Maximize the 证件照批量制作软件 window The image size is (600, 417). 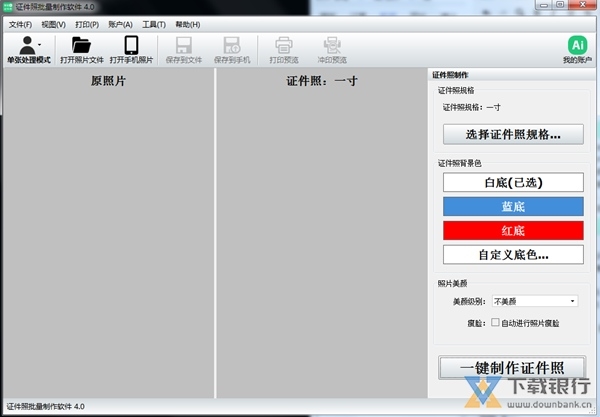pos(560,5)
